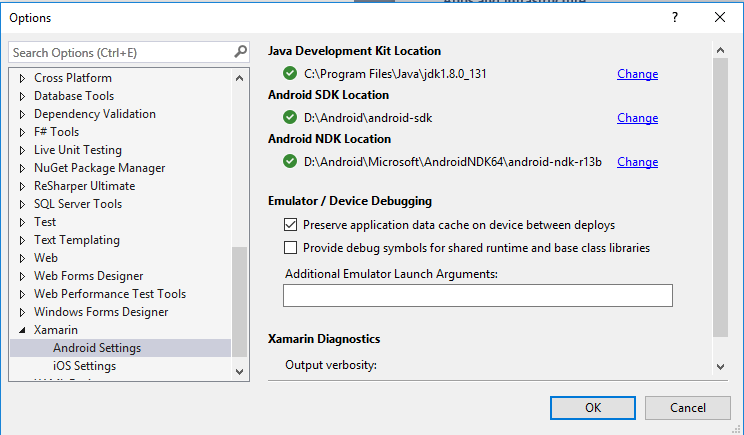The image size is (744, 435).
Task: Click the Output verbosity label
Action: [331, 365]
